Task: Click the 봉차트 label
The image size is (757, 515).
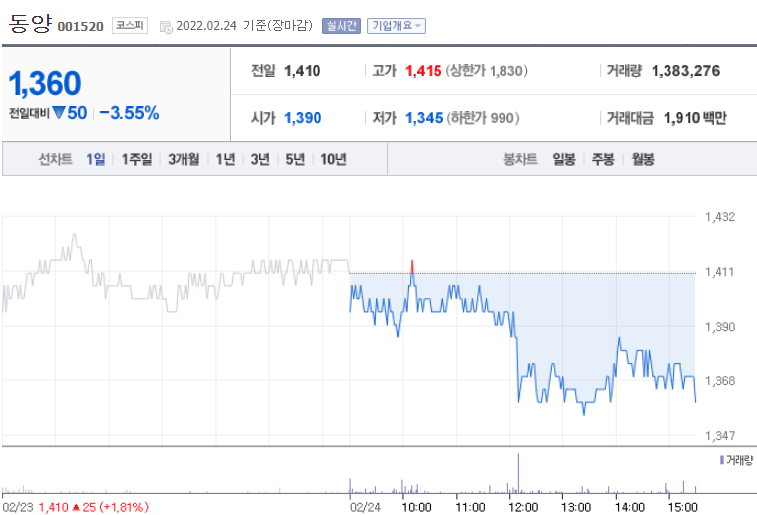Action: click(520, 159)
